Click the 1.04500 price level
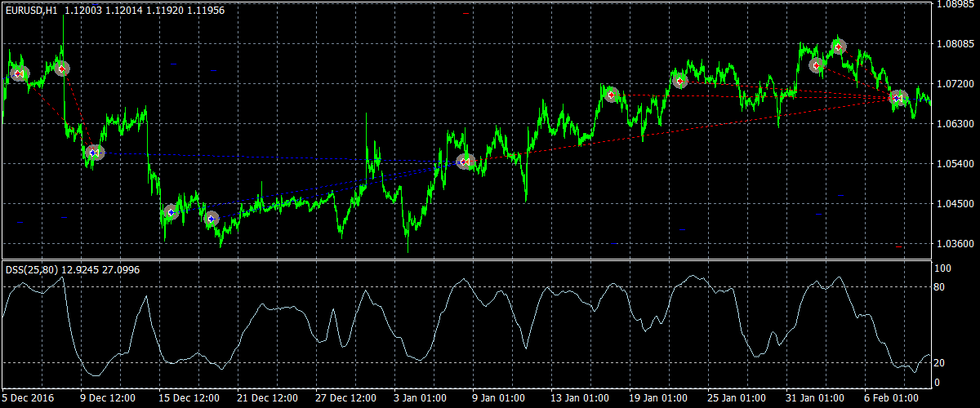 [x=955, y=204]
